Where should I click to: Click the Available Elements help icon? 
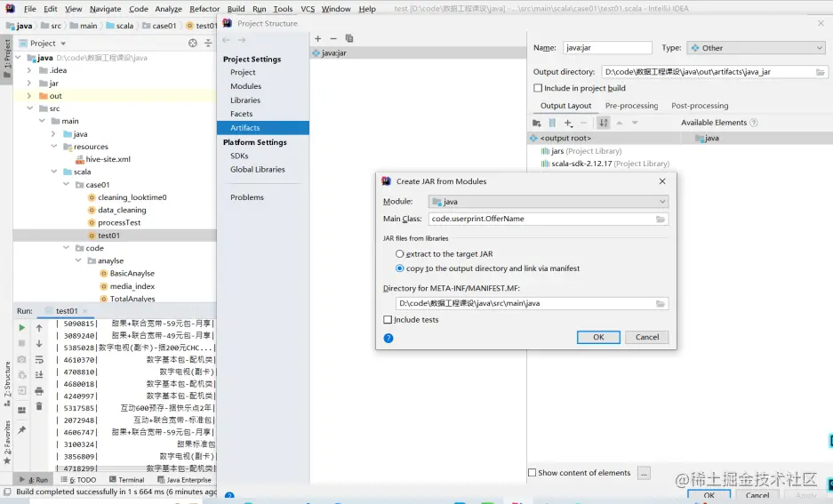pyautogui.click(x=753, y=123)
